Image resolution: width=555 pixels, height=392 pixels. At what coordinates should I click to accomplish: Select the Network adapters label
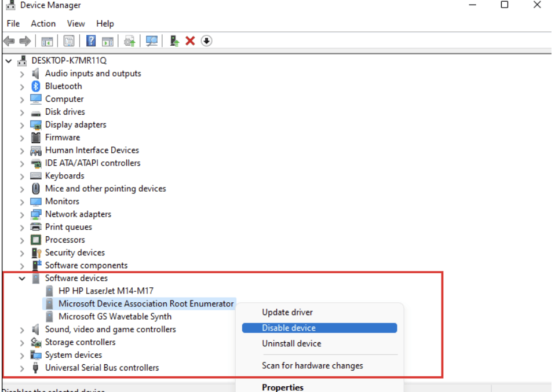78,214
